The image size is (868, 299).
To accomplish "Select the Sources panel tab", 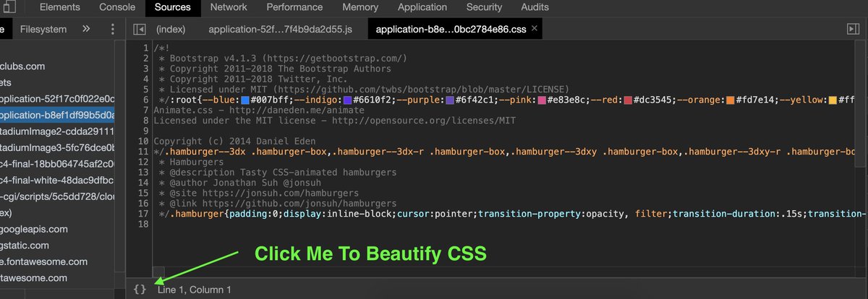I will (x=173, y=8).
